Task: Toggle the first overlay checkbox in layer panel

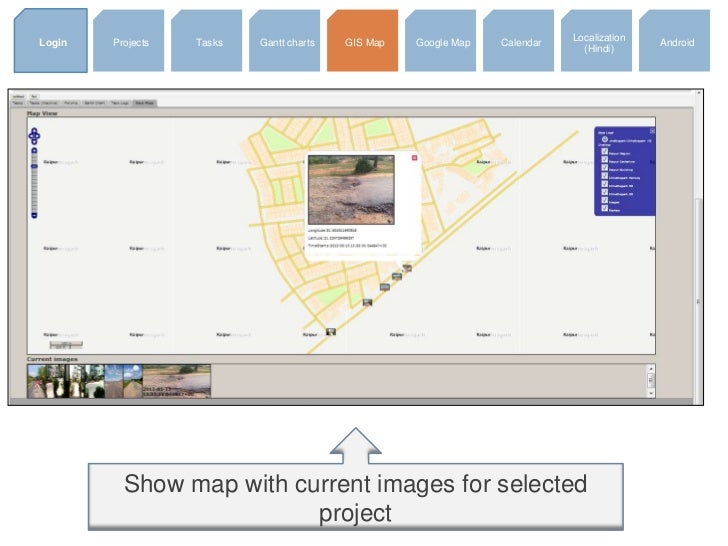Action: tap(603, 152)
